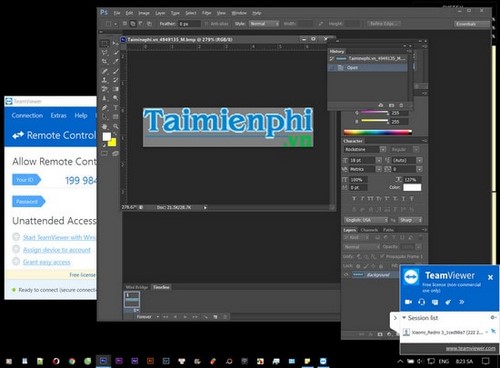The image size is (500, 368).
Task: Create new snapshot in History panel
Action: pyautogui.click(x=391, y=105)
